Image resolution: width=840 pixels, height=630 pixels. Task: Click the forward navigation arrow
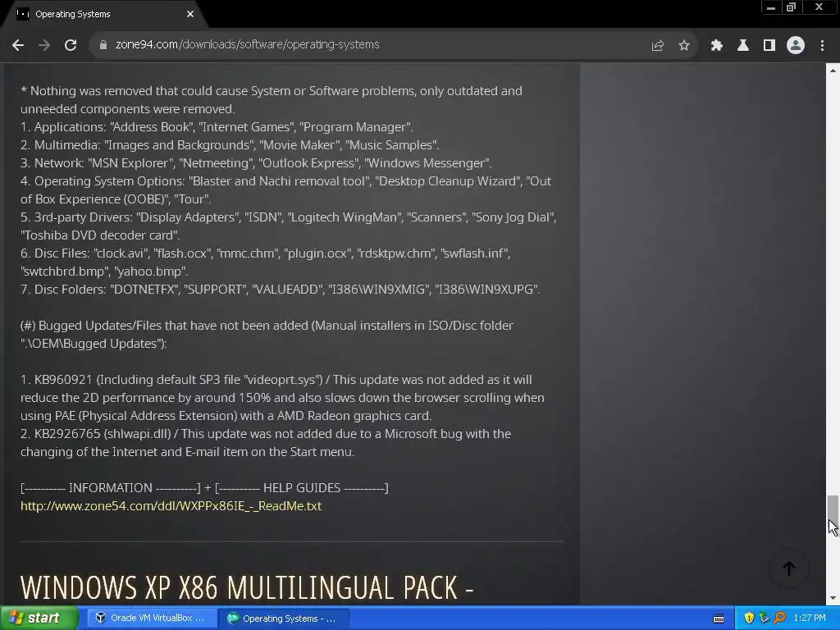click(44, 45)
